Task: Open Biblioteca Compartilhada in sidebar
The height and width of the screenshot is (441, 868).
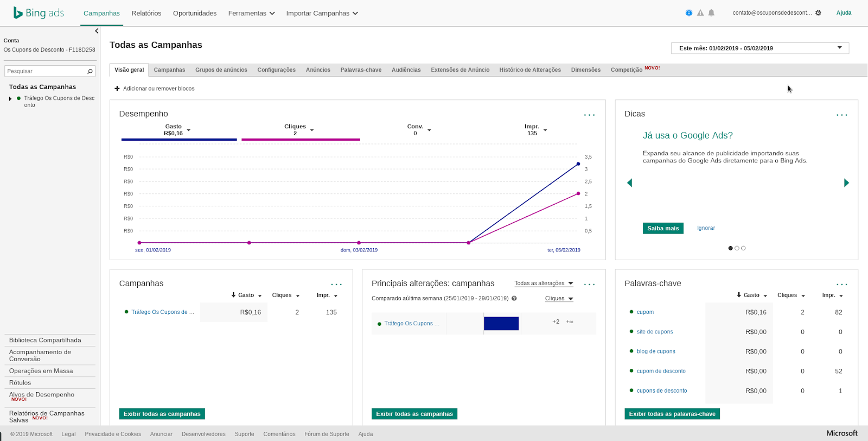Action: click(x=45, y=341)
